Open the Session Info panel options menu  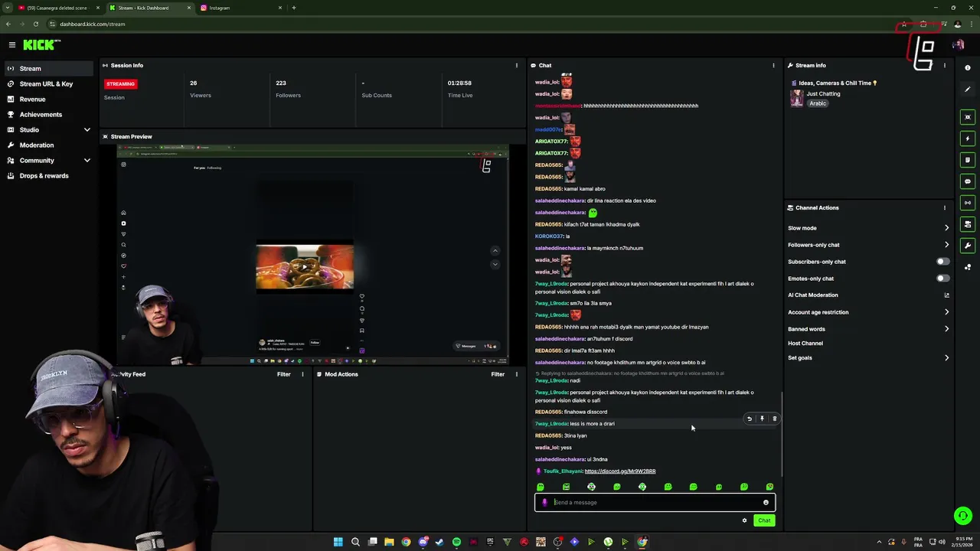coord(516,65)
